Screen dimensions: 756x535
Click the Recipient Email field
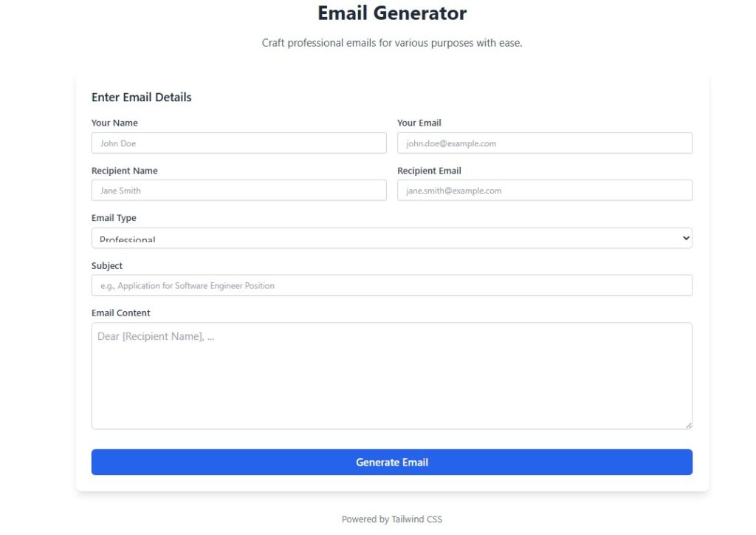[544, 190]
